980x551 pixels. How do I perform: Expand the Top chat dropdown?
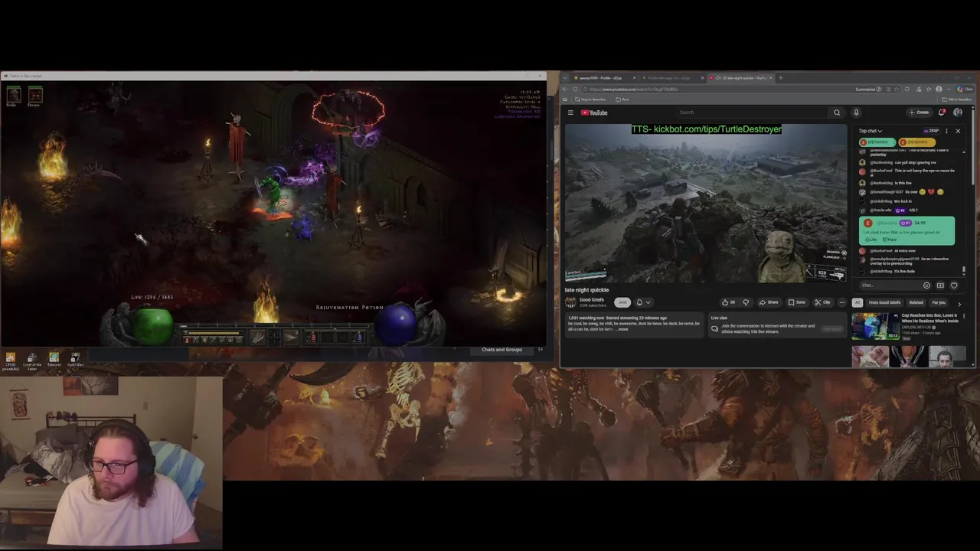(871, 131)
